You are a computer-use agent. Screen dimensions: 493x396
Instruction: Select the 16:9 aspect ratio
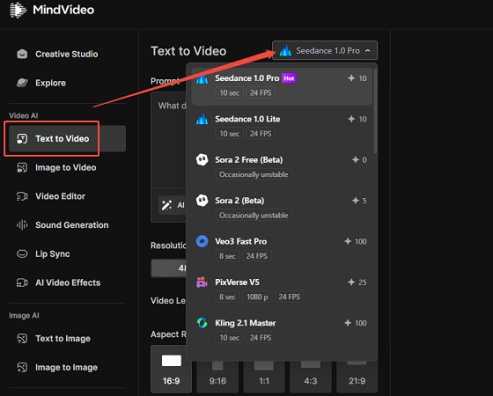(x=171, y=369)
